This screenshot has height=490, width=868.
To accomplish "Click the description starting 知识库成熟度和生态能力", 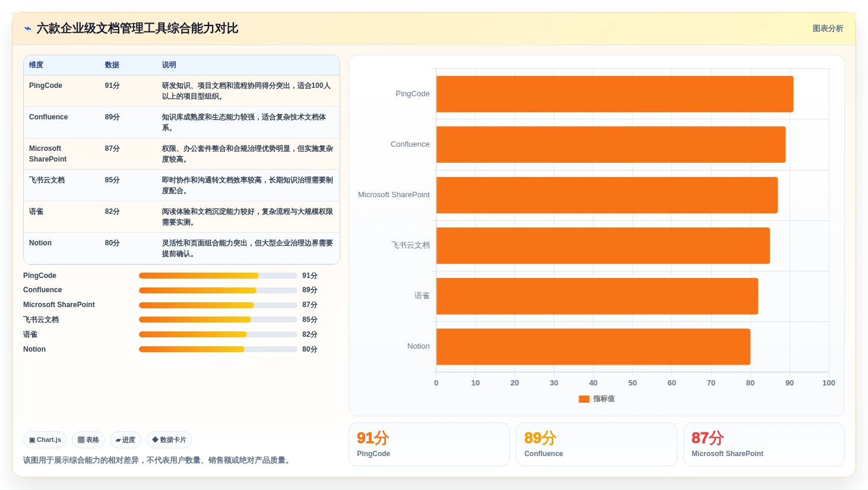I will click(x=244, y=122).
